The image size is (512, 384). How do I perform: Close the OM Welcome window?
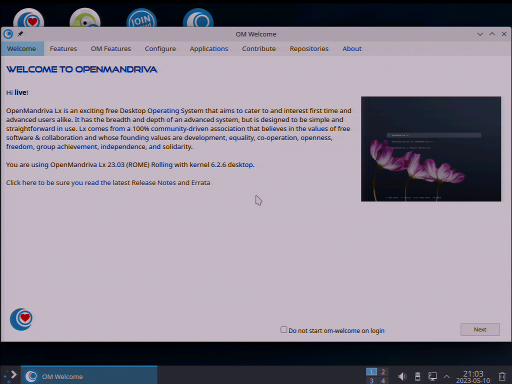click(x=504, y=34)
